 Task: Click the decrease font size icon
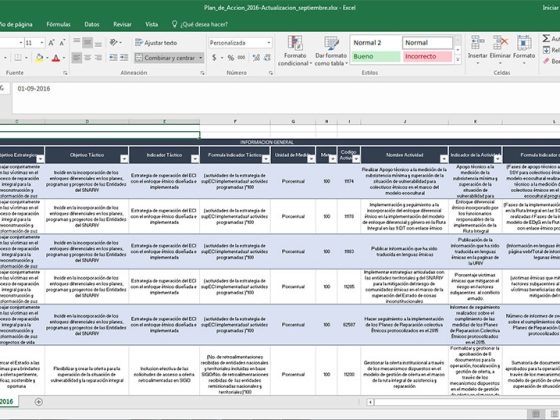click(62, 43)
